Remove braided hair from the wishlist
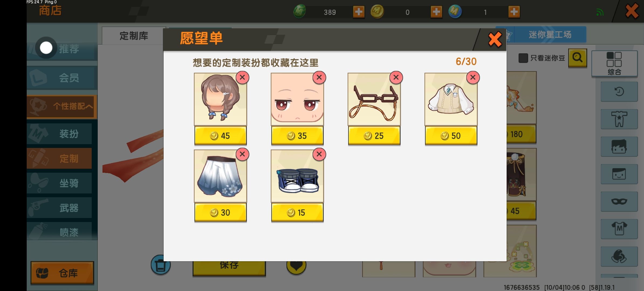 [x=242, y=78]
